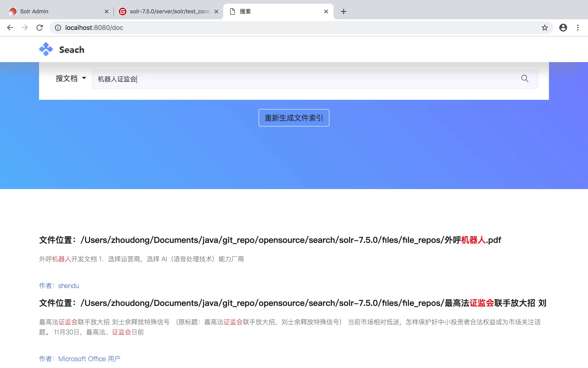Bookmark this page with the star icon
588x368 pixels.
(545, 28)
